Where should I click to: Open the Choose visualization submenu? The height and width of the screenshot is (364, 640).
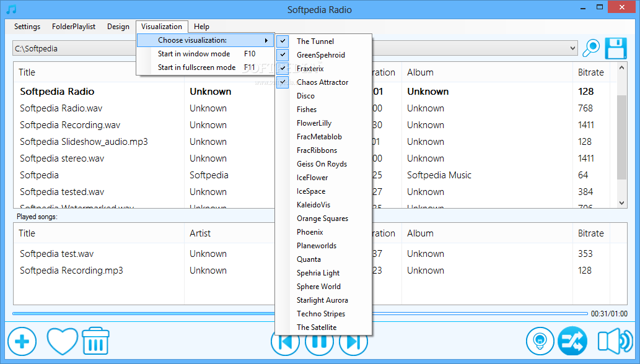pyautogui.click(x=205, y=40)
